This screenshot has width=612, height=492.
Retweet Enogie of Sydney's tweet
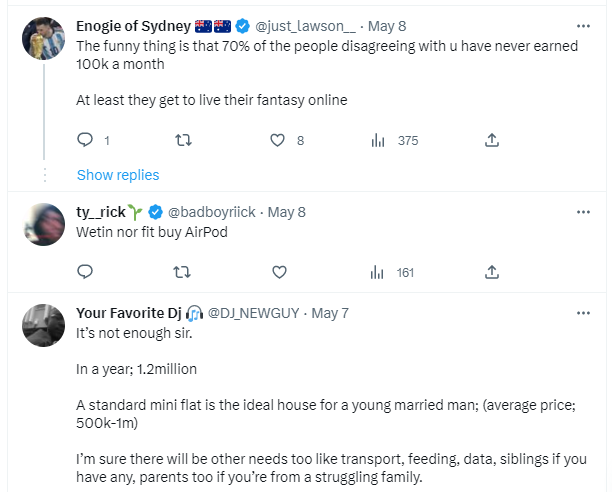pyautogui.click(x=182, y=140)
